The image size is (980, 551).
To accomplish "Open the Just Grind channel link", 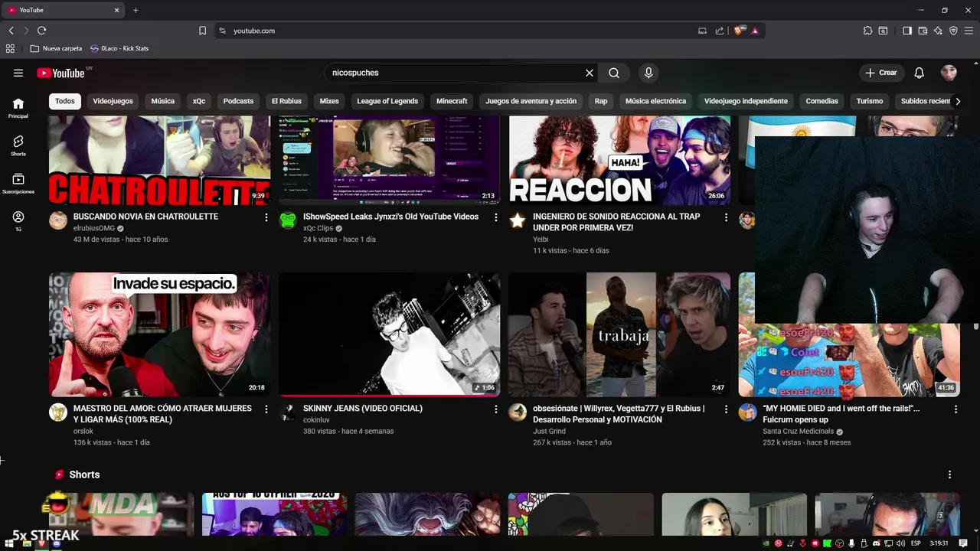I will [550, 432].
